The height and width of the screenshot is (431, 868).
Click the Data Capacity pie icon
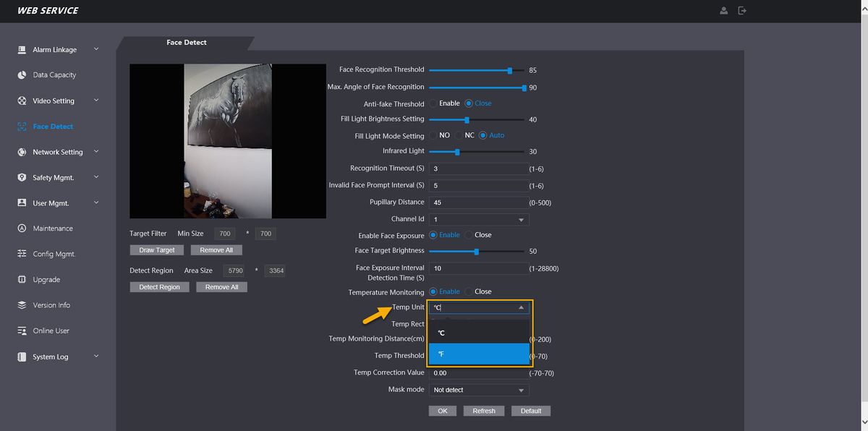point(22,75)
